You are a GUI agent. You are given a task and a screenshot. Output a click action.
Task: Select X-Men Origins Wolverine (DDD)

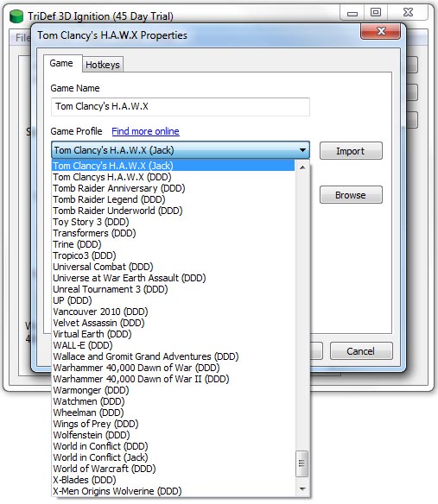pos(174,491)
